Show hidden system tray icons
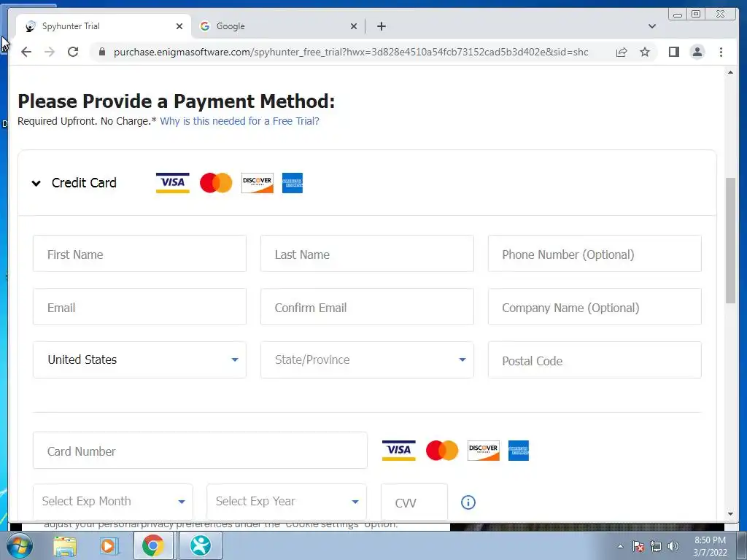The image size is (747, 560). click(x=620, y=546)
